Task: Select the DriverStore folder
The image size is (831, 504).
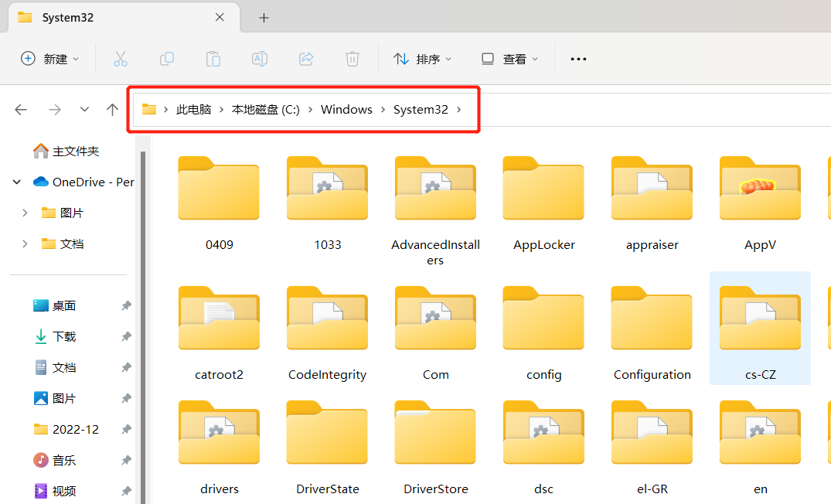Action: point(436,448)
